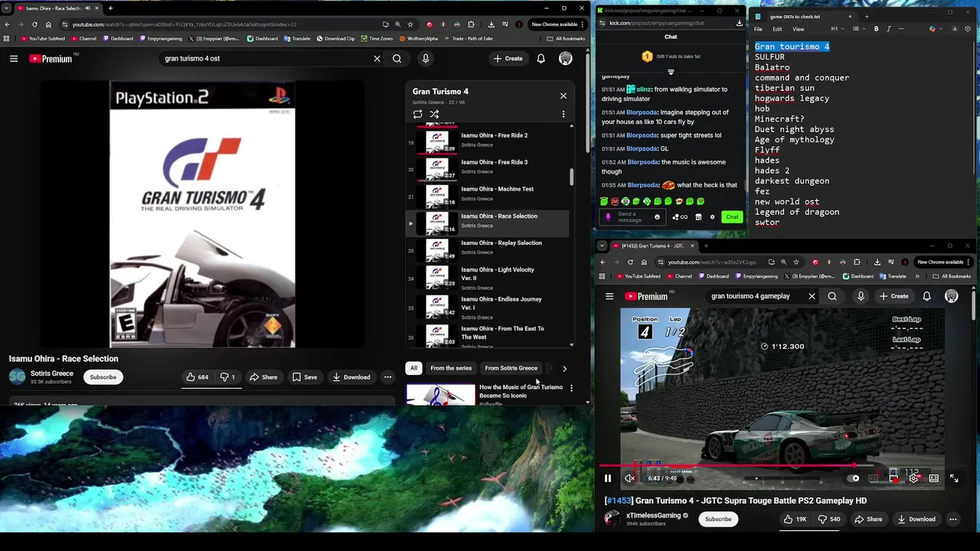This screenshot has height=551, width=980.
Task: Dislike the Race Selection video
Action: 228,377
